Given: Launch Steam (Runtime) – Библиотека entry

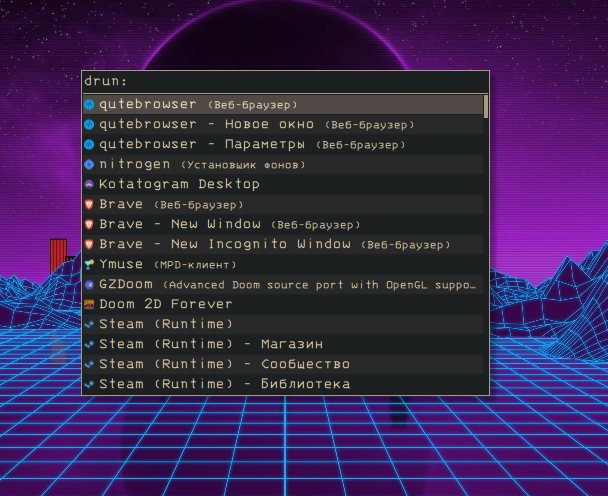Looking at the screenshot, I should point(224,384).
